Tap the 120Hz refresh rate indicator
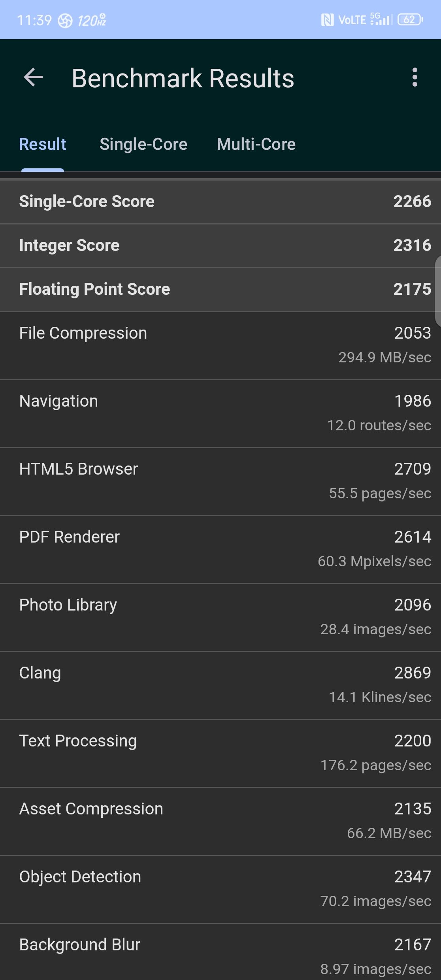This screenshot has width=441, height=980. [92, 20]
